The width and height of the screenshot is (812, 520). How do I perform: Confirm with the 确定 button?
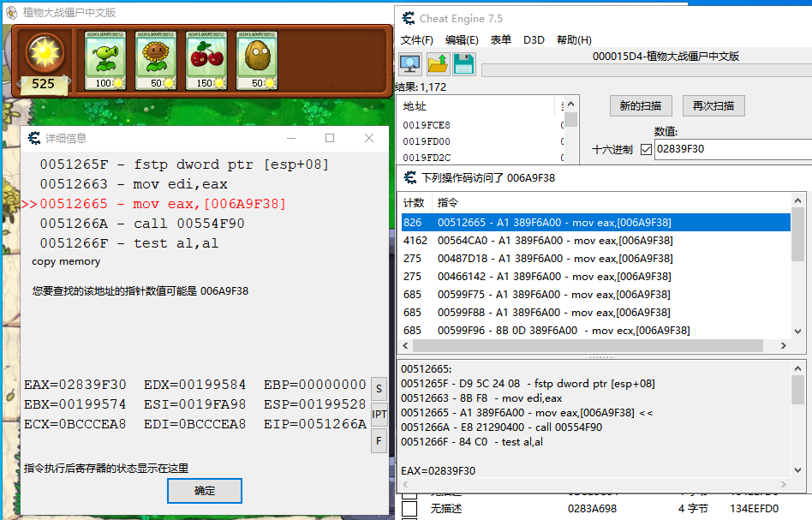pyautogui.click(x=205, y=491)
